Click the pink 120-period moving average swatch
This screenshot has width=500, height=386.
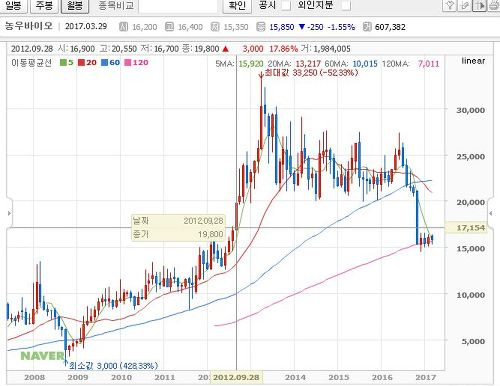128,62
